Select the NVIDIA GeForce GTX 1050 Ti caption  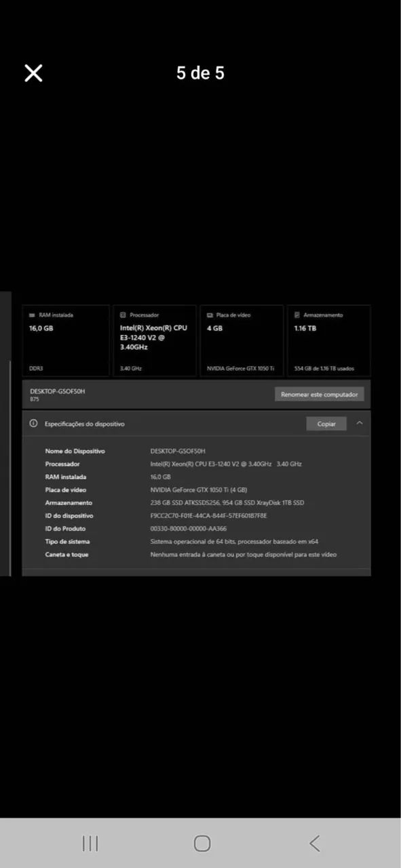click(x=240, y=369)
